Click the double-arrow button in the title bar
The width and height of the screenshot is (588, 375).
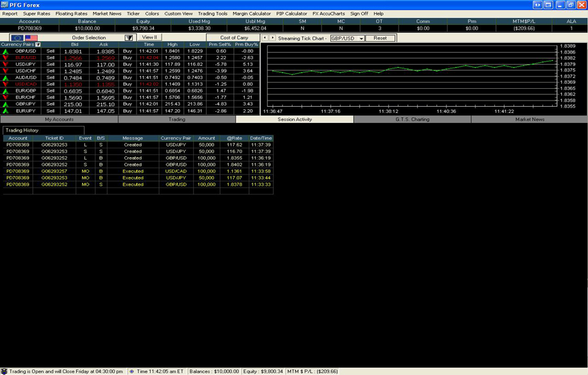(537, 5)
